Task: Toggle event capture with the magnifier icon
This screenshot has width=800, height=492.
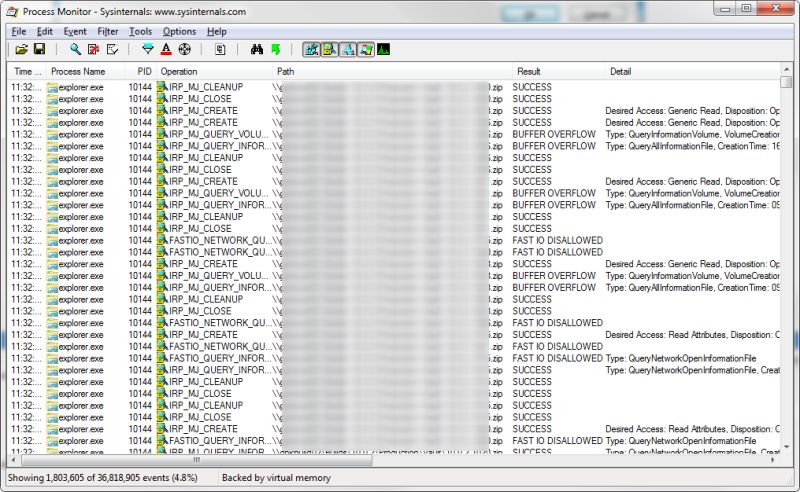Action: pyautogui.click(x=76, y=49)
